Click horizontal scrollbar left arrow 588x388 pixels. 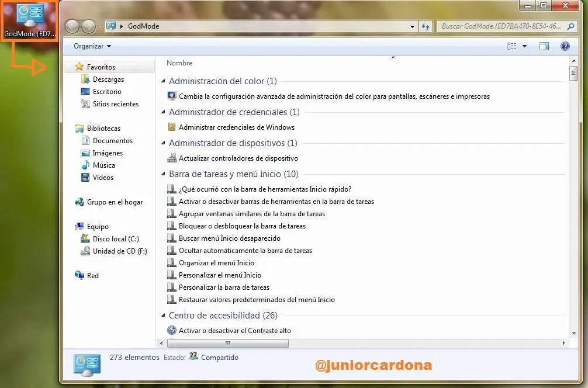pos(162,343)
